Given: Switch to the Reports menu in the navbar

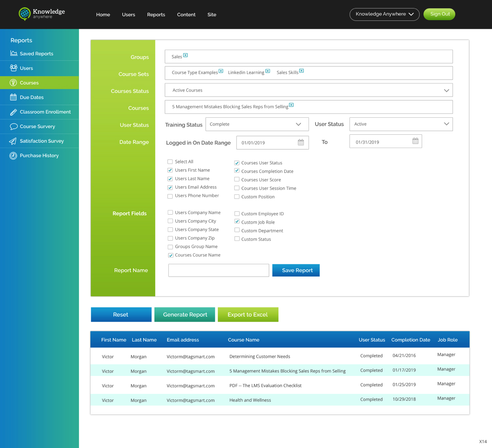Looking at the screenshot, I should point(156,14).
